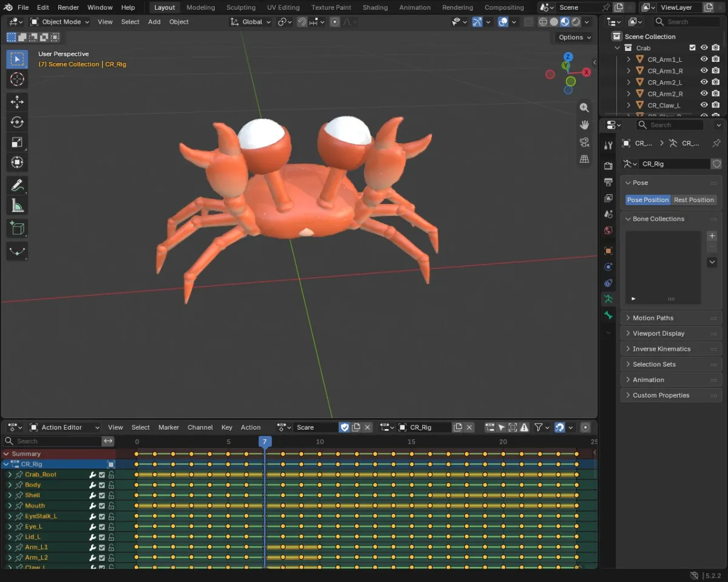Expand the Custom Properties panel
This screenshot has height=582, width=728.
(671, 395)
